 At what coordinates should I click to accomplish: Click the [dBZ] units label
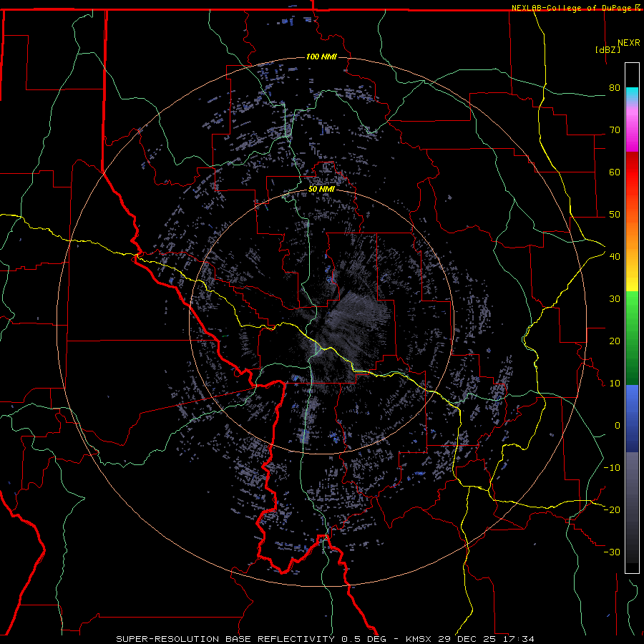click(608, 49)
